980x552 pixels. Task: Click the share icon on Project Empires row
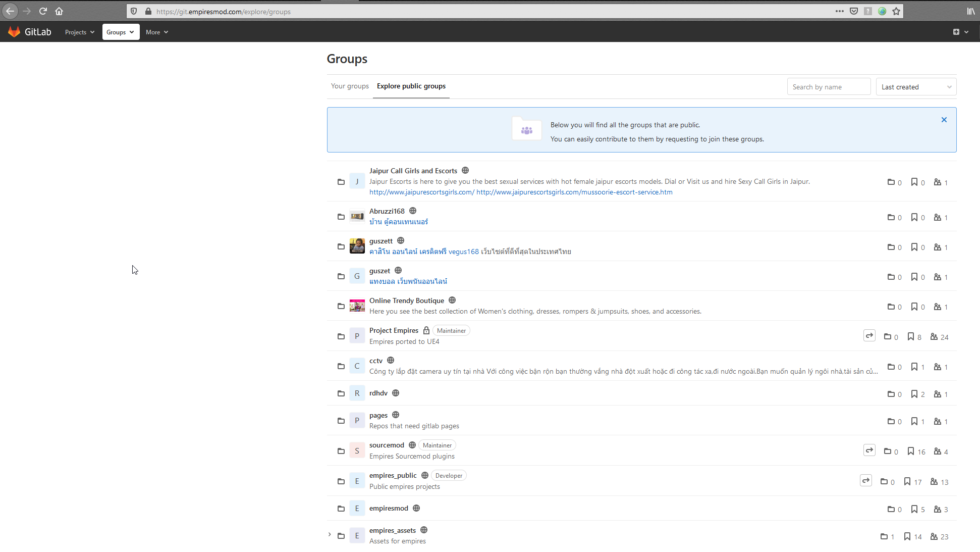(869, 336)
